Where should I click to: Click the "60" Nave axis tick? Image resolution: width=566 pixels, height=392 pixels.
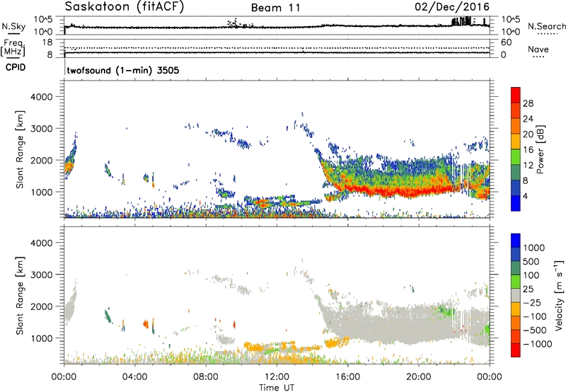(506, 42)
